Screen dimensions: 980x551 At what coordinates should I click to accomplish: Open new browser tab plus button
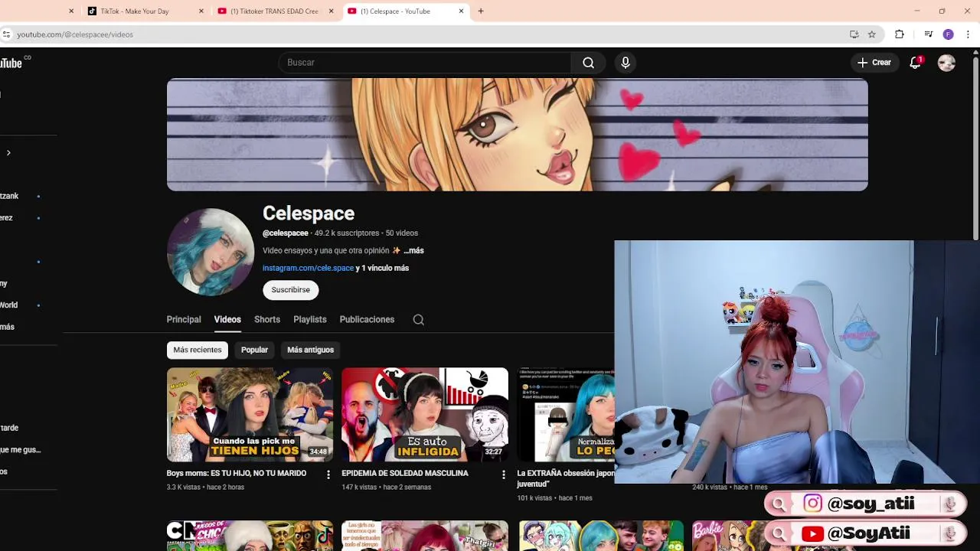481,11
